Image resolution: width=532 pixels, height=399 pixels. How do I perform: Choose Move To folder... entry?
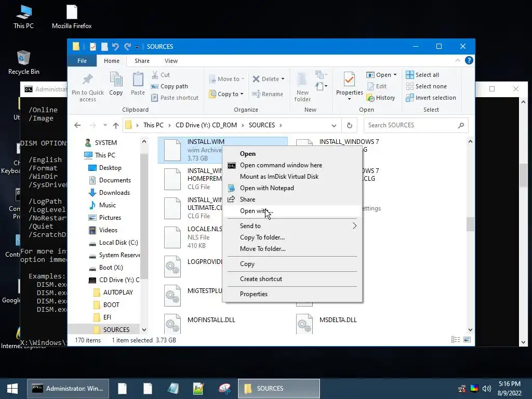coord(292,249)
